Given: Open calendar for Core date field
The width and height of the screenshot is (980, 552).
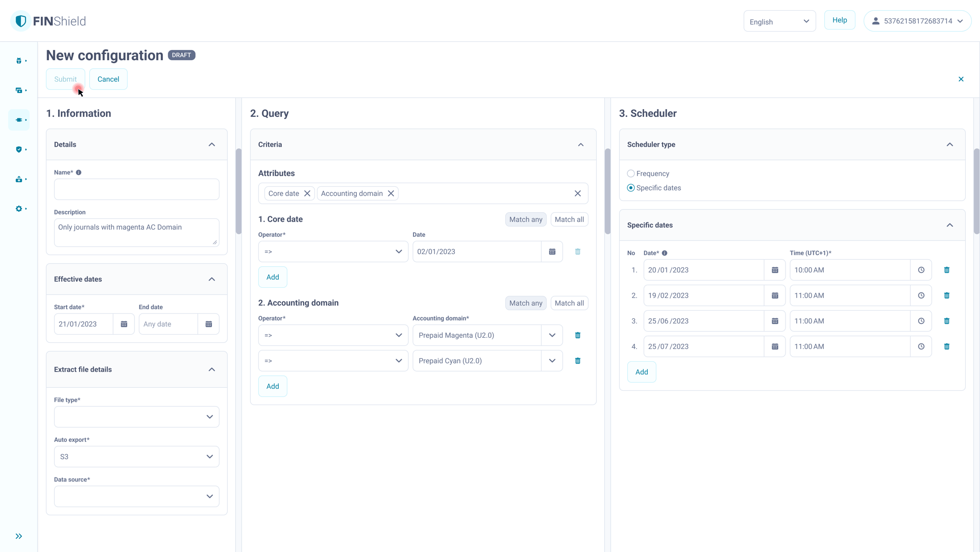Looking at the screenshot, I should coord(552,252).
